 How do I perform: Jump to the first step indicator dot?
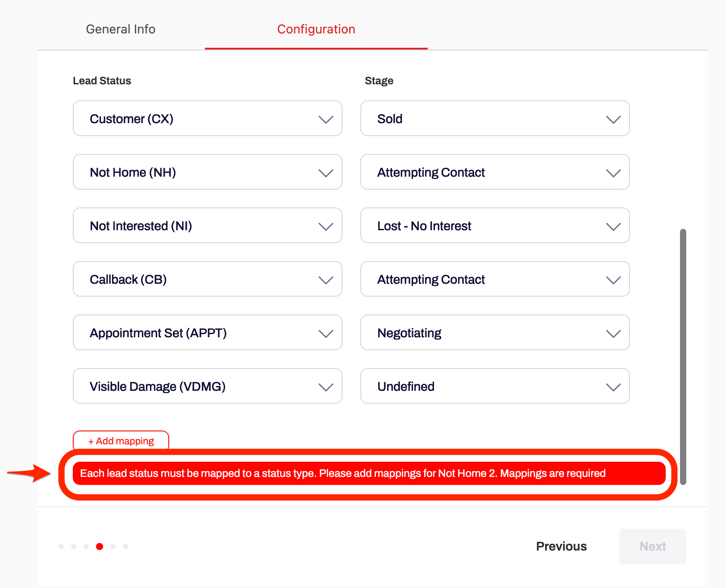[x=61, y=547]
